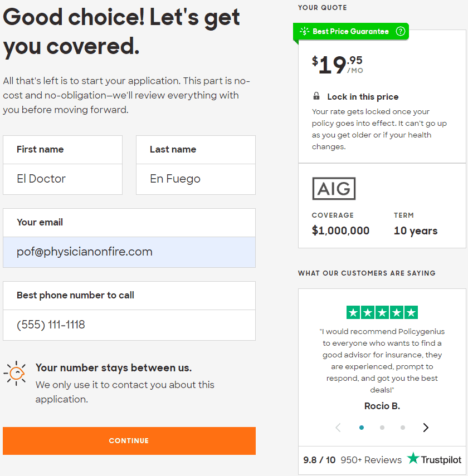Click the Best Price Guarantee help icon
This screenshot has width=468, height=476.
pyautogui.click(x=400, y=31)
